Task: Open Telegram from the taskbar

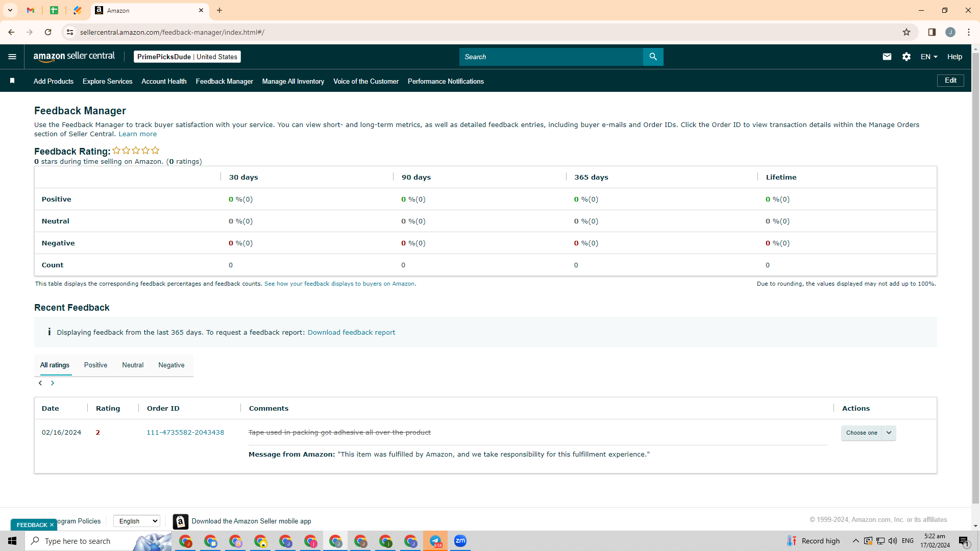Action: (435, 541)
